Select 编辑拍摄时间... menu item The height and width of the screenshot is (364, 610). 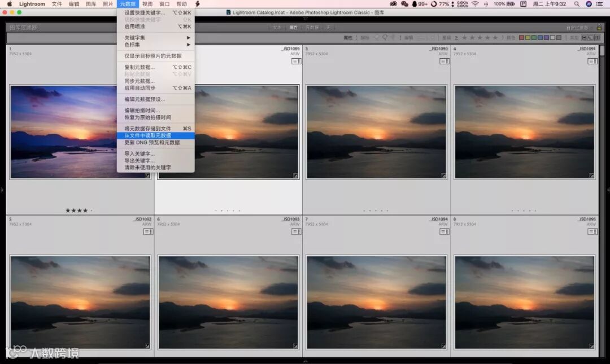(156, 111)
